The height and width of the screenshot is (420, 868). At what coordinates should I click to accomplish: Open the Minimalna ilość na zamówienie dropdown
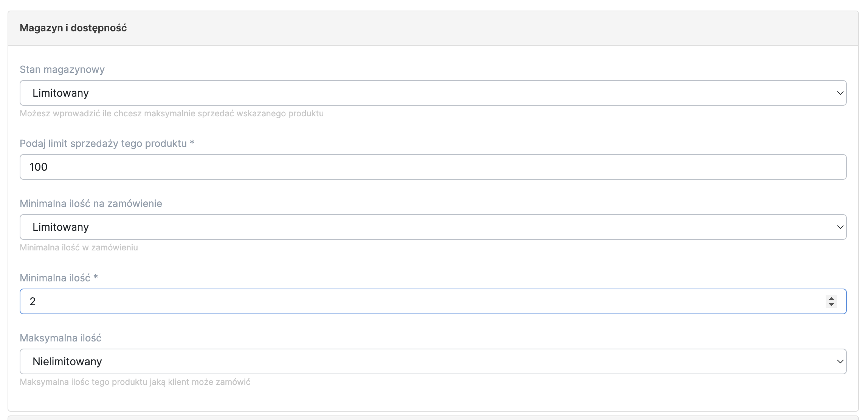pos(432,227)
